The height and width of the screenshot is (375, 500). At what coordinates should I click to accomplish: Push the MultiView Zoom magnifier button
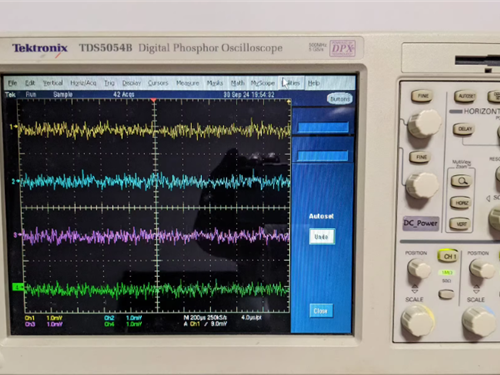click(x=461, y=181)
